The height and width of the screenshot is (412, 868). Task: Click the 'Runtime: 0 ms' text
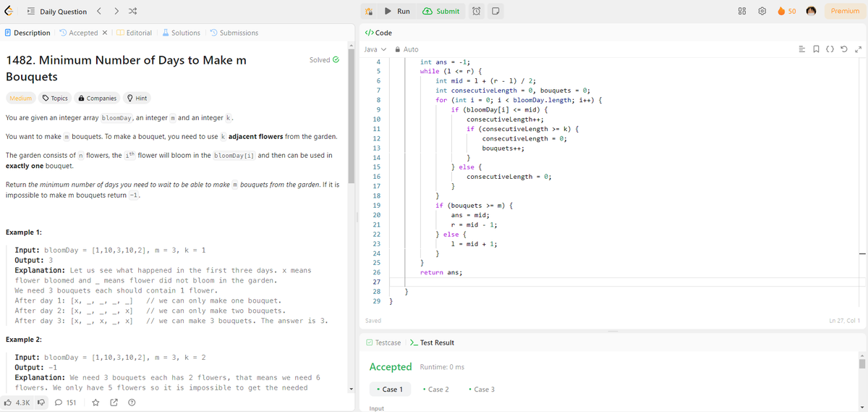tap(442, 368)
